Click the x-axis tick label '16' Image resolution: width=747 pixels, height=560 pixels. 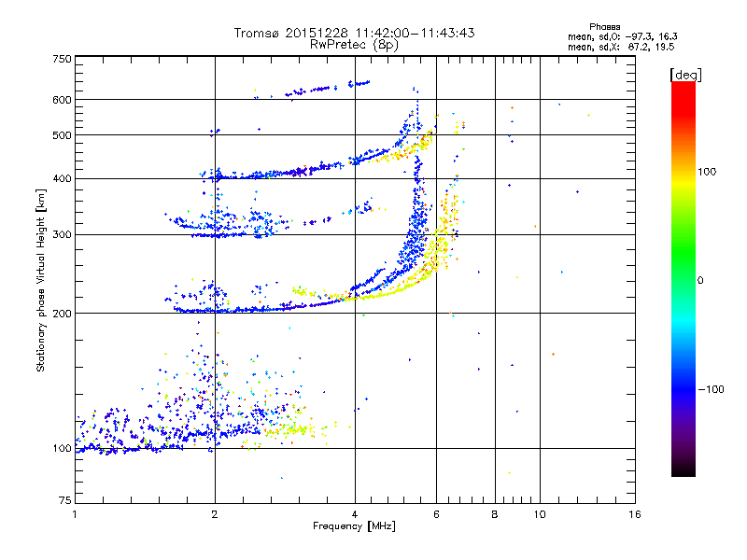pyautogui.click(x=635, y=514)
